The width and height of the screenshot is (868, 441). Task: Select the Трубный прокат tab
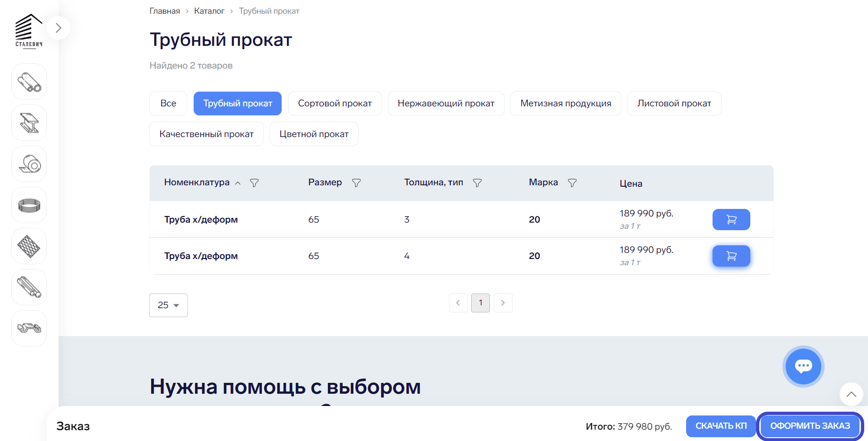coord(238,104)
